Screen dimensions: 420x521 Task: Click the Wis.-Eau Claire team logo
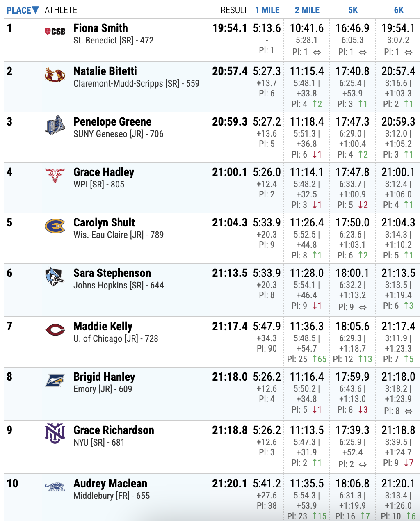(55, 226)
